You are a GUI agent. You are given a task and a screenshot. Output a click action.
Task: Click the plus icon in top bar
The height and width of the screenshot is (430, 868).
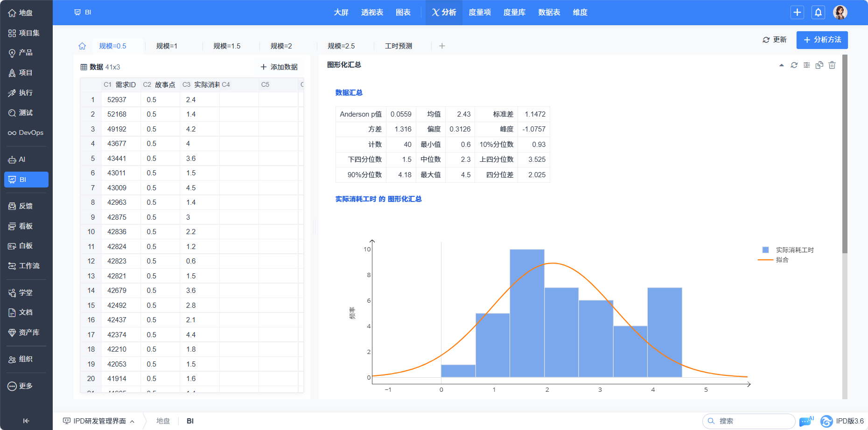pyautogui.click(x=797, y=13)
